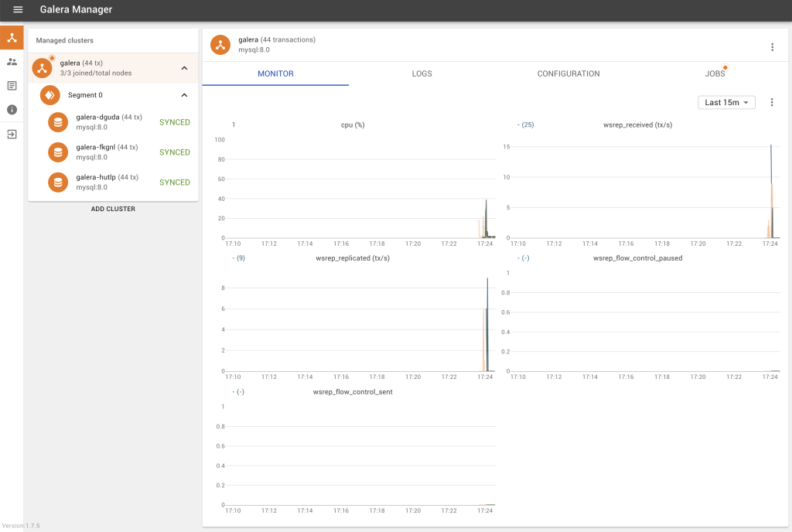Open the cluster header three-dot menu
The height and width of the screenshot is (532, 792).
tap(773, 47)
